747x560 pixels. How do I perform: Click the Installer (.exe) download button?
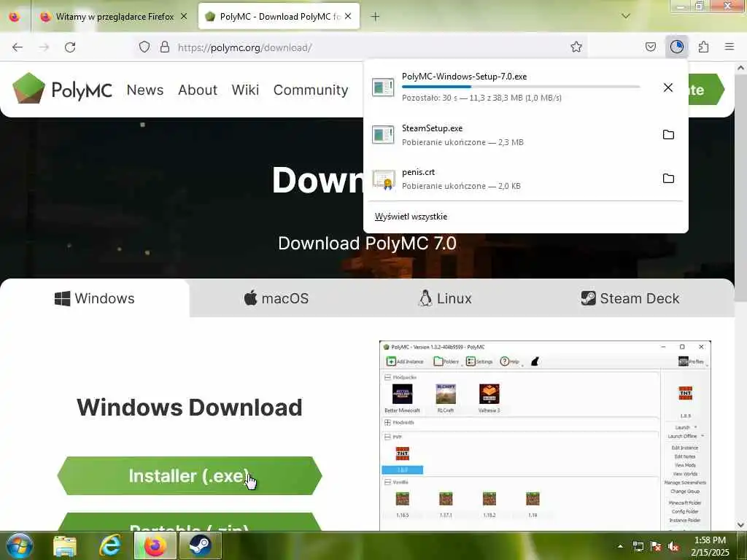pos(190,475)
